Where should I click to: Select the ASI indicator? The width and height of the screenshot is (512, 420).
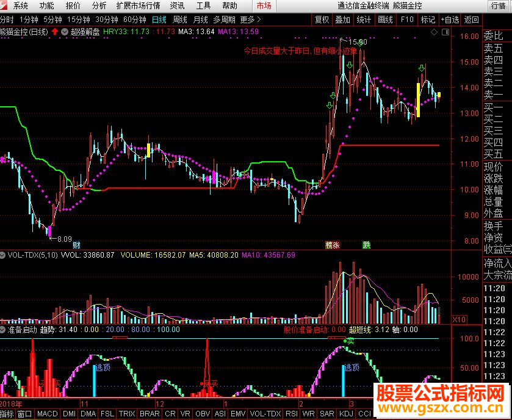(x=220, y=414)
